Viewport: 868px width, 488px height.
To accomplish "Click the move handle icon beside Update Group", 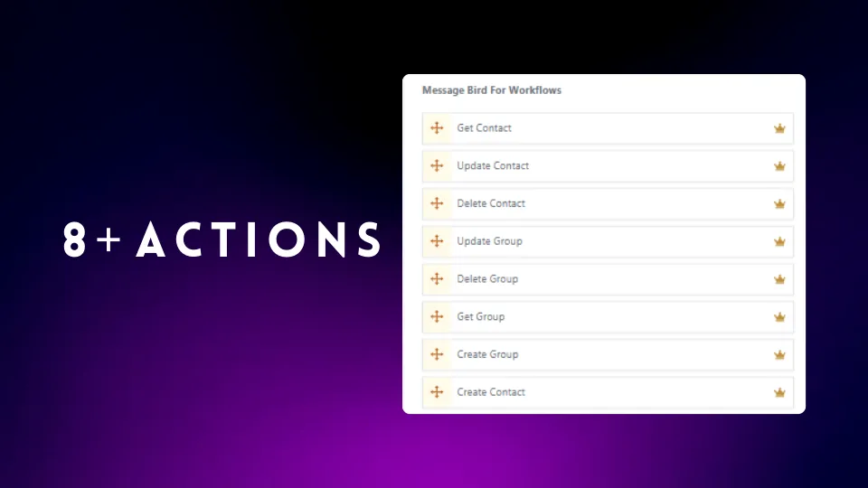I will click(437, 240).
